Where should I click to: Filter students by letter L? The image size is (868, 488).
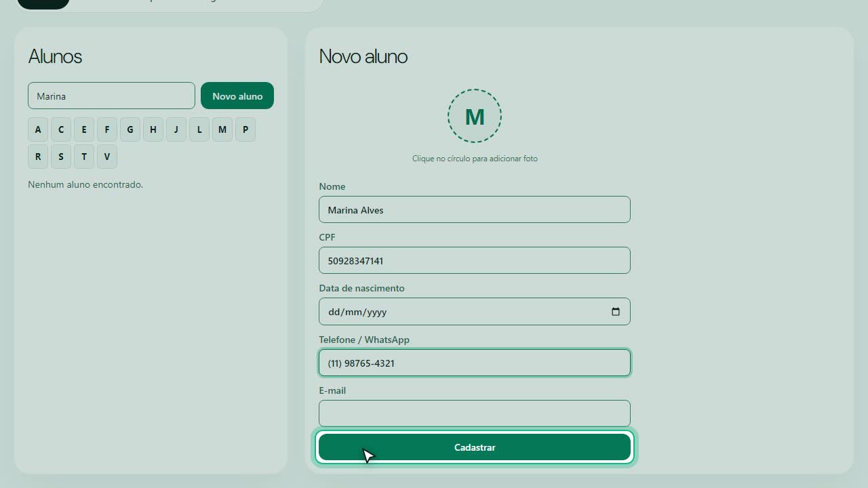pyautogui.click(x=199, y=129)
